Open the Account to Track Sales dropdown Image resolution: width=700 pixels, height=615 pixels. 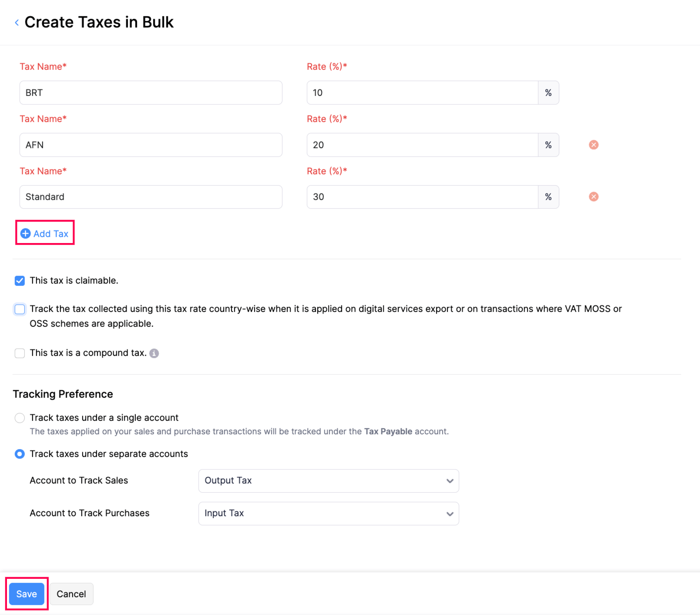coord(328,480)
